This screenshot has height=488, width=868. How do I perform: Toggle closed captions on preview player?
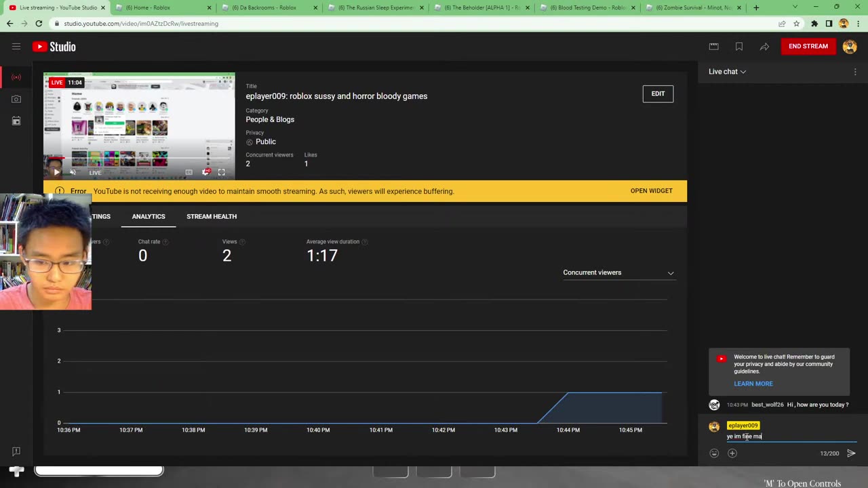tap(189, 172)
